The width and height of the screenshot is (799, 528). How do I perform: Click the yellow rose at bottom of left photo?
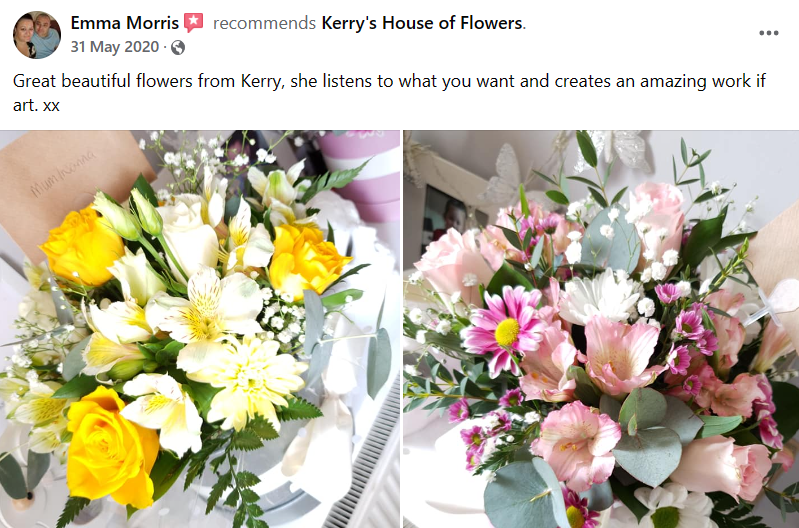pos(110,445)
